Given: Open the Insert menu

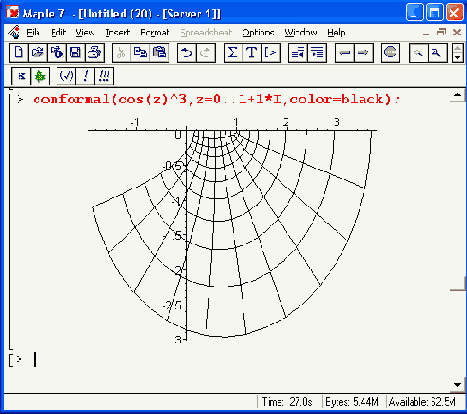Looking at the screenshot, I should tap(117, 32).
